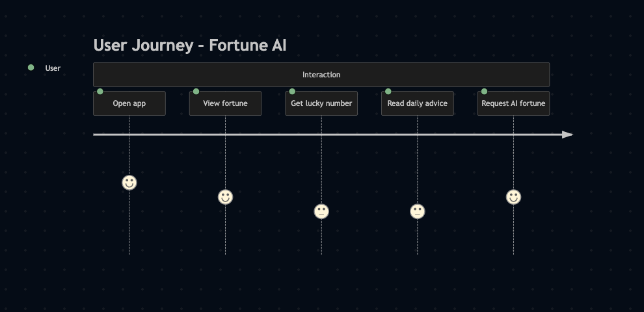This screenshot has width=644, height=312.
Task: Click the green dot on Get lucky number
Action: 293,91
